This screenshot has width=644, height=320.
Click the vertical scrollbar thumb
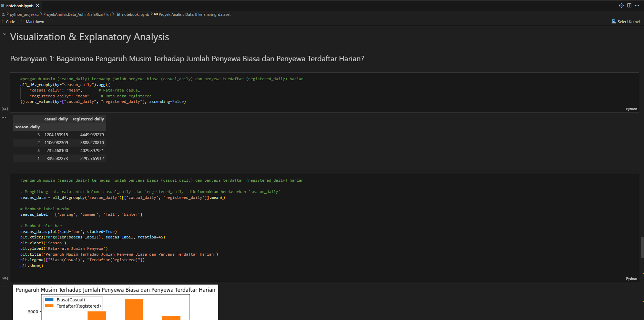click(642, 247)
